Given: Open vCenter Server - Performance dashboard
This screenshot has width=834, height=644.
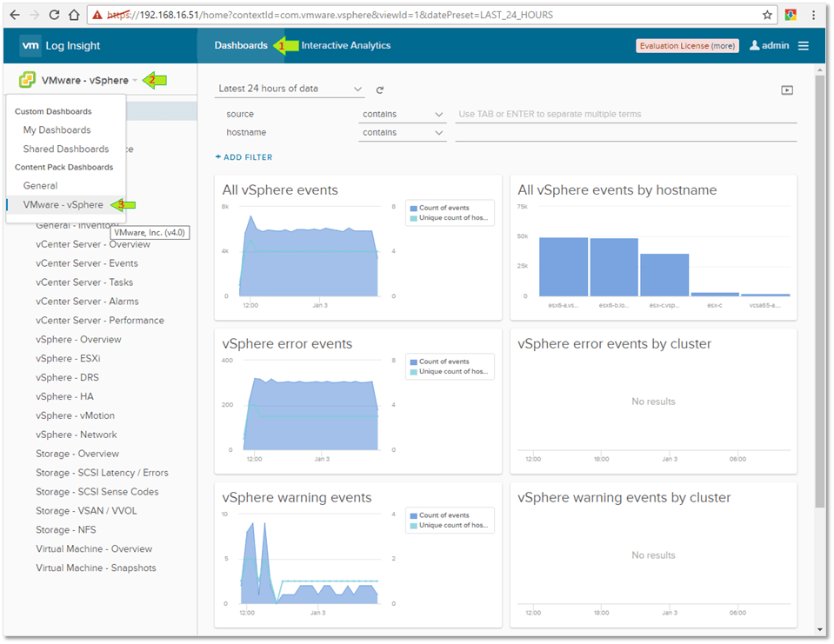Looking at the screenshot, I should coord(100,321).
